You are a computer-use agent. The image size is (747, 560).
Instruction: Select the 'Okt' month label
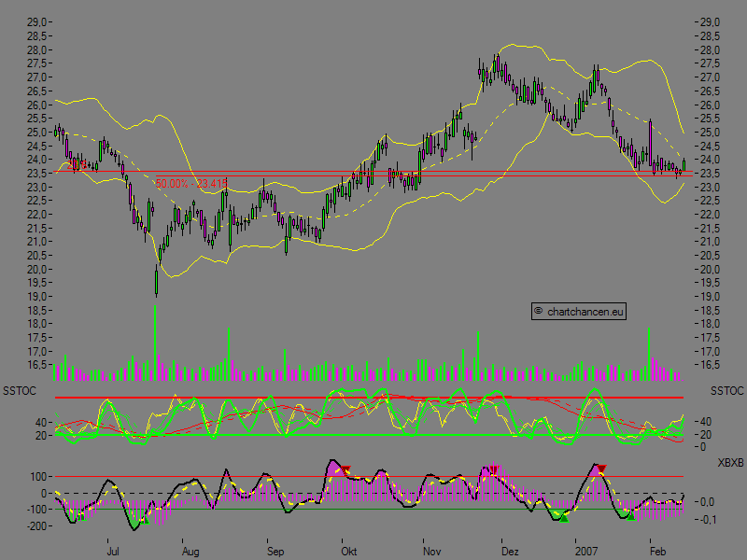348,552
